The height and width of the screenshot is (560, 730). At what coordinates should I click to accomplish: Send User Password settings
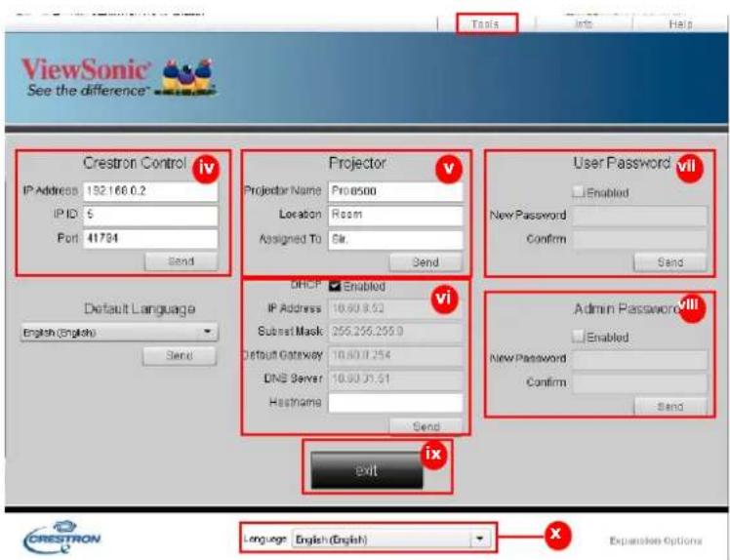[670, 262]
